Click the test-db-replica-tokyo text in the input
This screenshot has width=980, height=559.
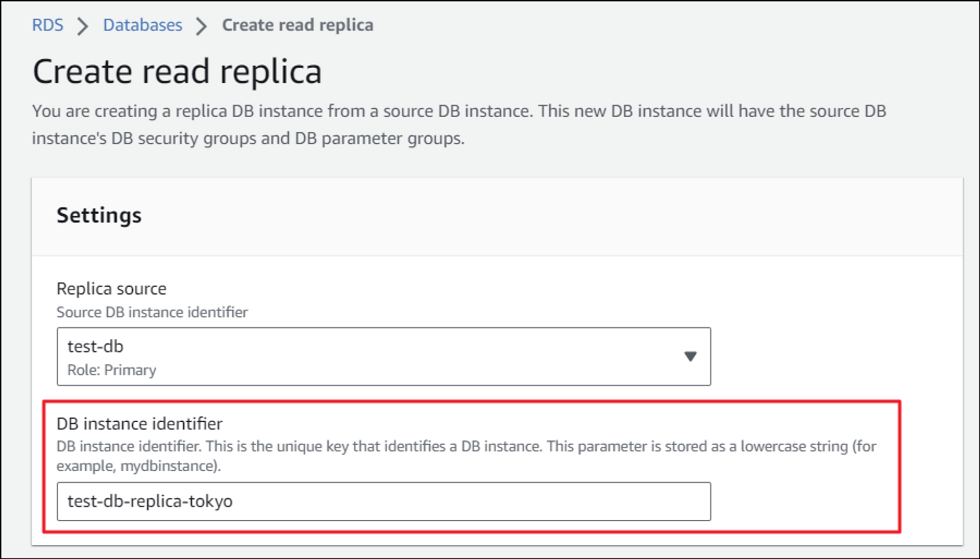(150, 501)
